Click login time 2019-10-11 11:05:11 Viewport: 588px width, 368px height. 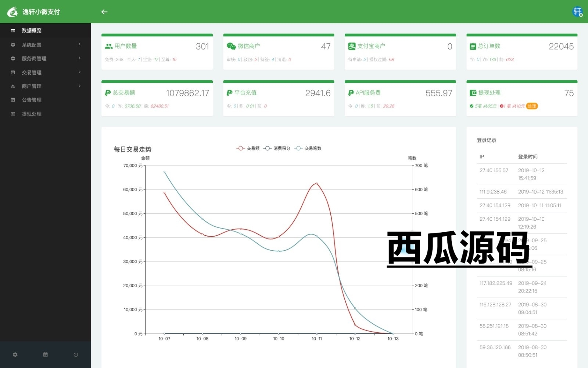(539, 205)
